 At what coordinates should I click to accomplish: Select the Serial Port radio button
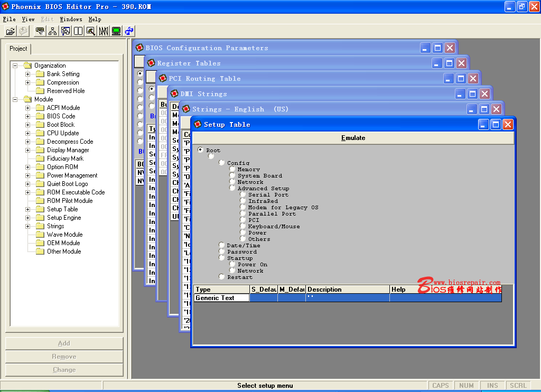243,194
